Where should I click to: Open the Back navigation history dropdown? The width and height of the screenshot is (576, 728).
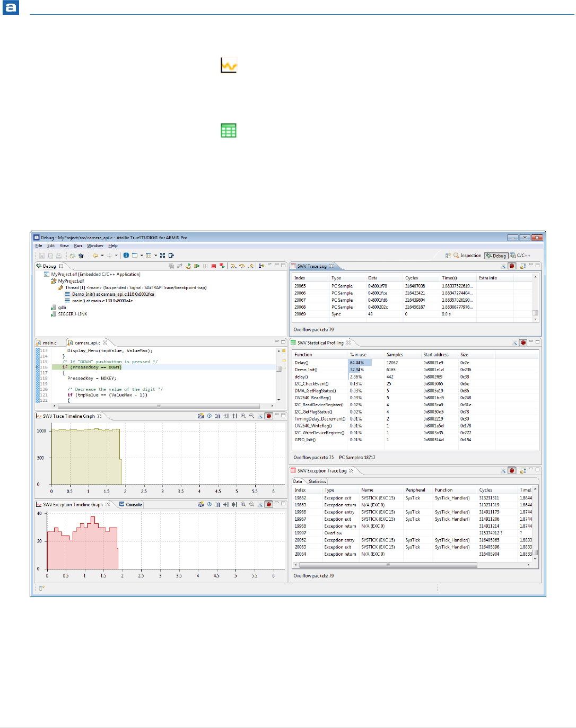point(102,256)
